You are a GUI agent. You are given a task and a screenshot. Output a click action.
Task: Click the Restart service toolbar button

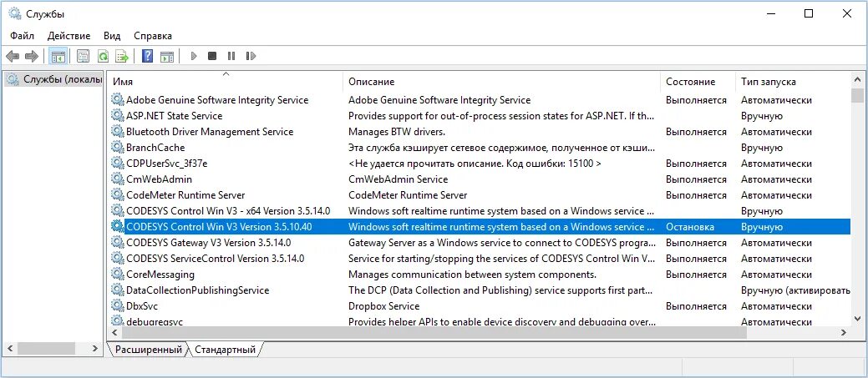(x=251, y=56)
